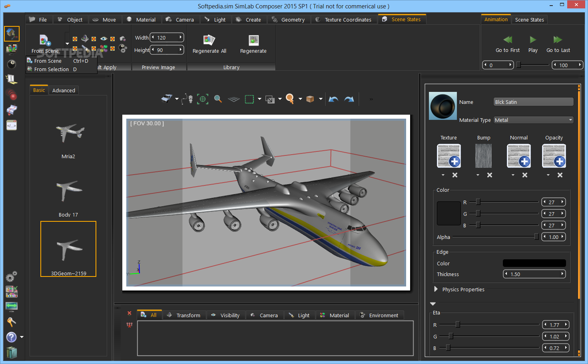Open the gears settings icon in left sidebar
Image resolution: width=588 pixels, height=364 pixels.
click(x=12, y=276)
